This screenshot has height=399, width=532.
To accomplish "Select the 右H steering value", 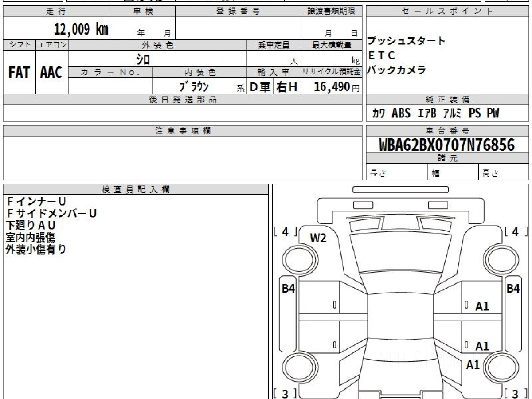I will point(287,87).
